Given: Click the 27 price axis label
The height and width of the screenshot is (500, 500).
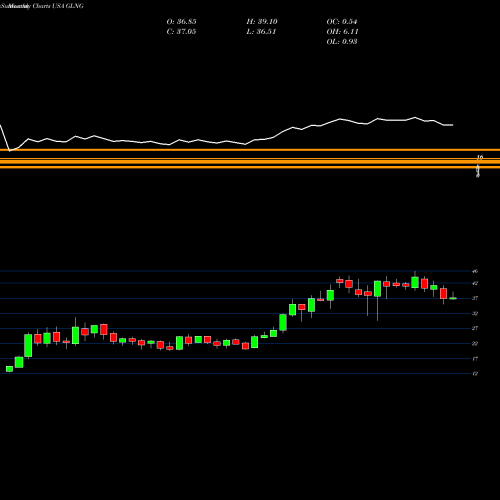Looking at the screenshot, I should pyautogui.click(x=475, y=328).
